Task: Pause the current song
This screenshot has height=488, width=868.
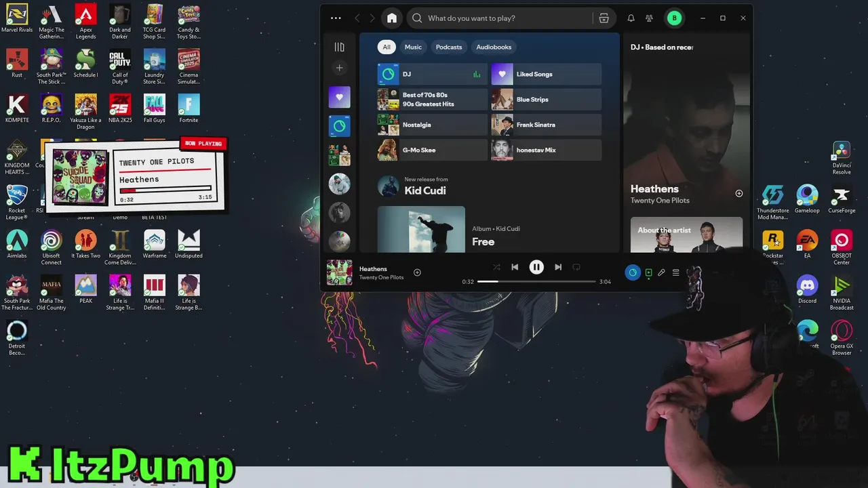Action: [536, 267]
